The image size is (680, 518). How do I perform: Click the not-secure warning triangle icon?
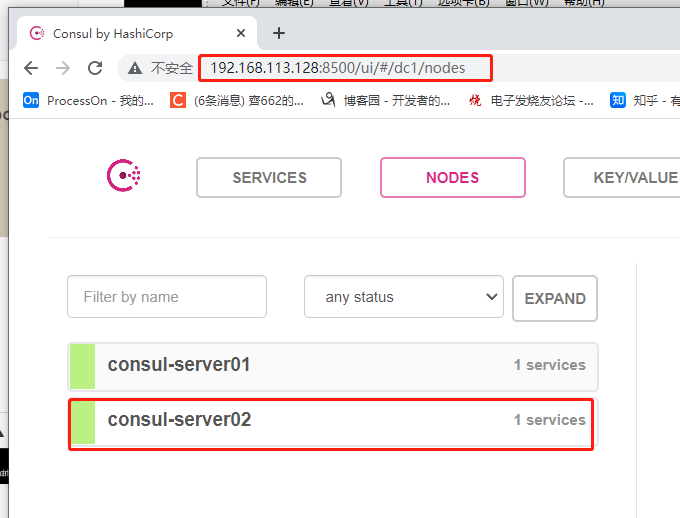coord(135,68)
